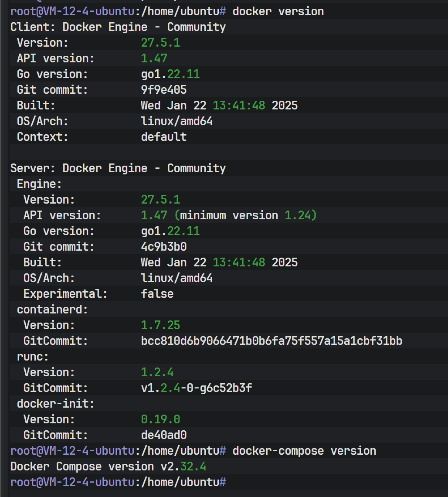448x497 pixels.
Task: Select the "Server: Docker Engine - Community" header line
Action: (x=118, y=168)
